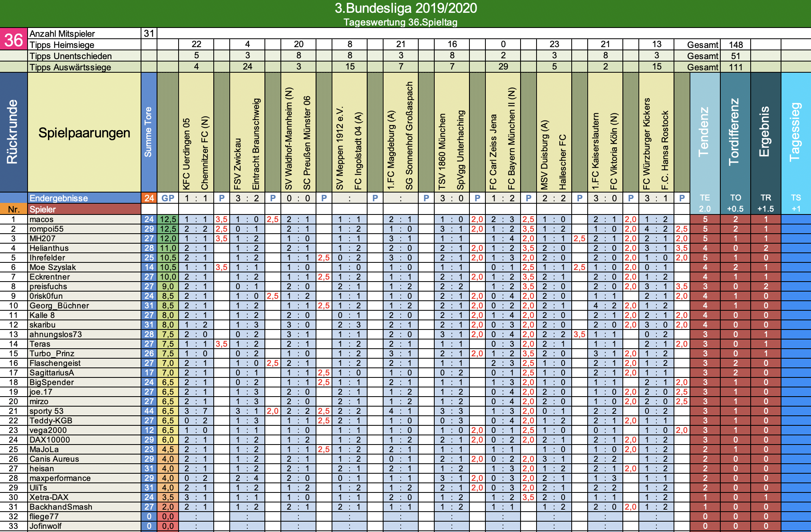Click player name 'Georg_Büchner'
Viewport: 811px width, 532px height.
tap(59, 306)
